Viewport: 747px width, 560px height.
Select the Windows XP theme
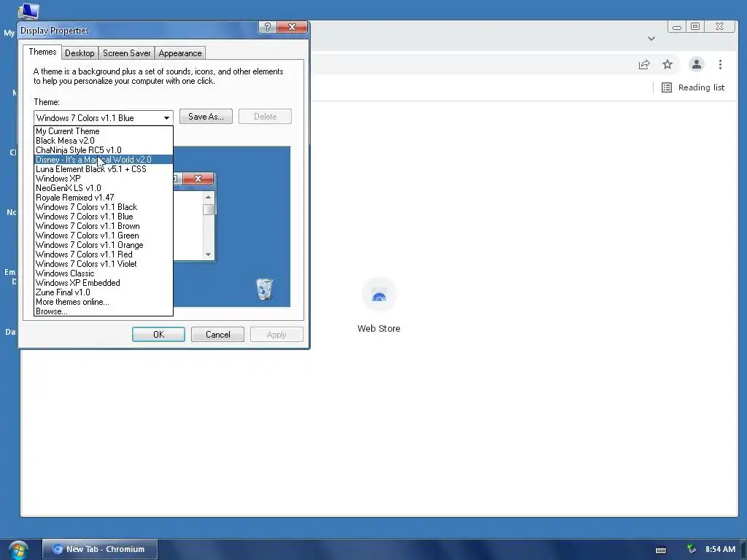[104, 179]
